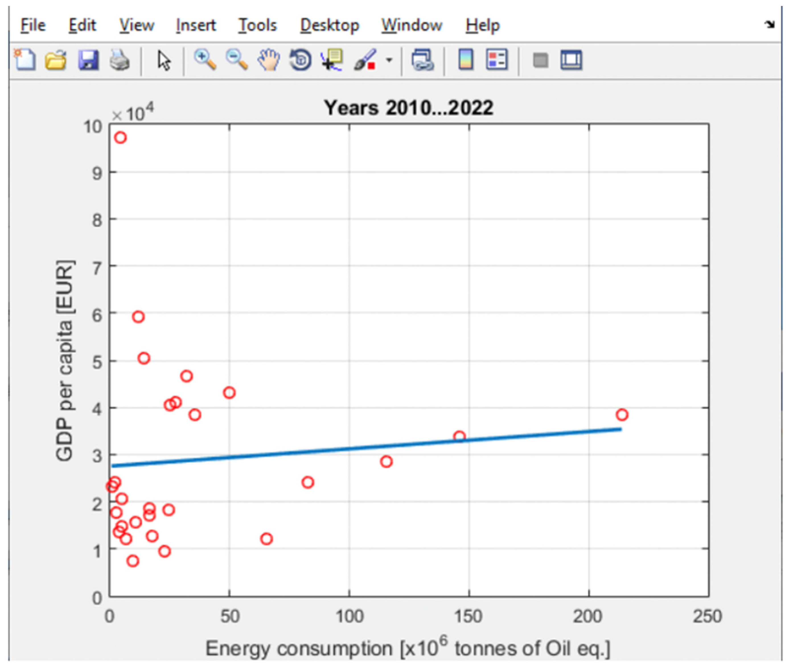The width and height of the screenshot is (791, 672).
Task: Open the Insert menu
Action: click(x=196, y=25)
